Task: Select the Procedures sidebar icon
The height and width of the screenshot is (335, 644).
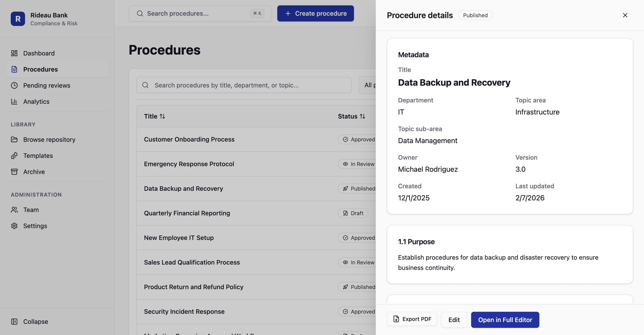Action: pyautogui.click(x=14, y=69)
